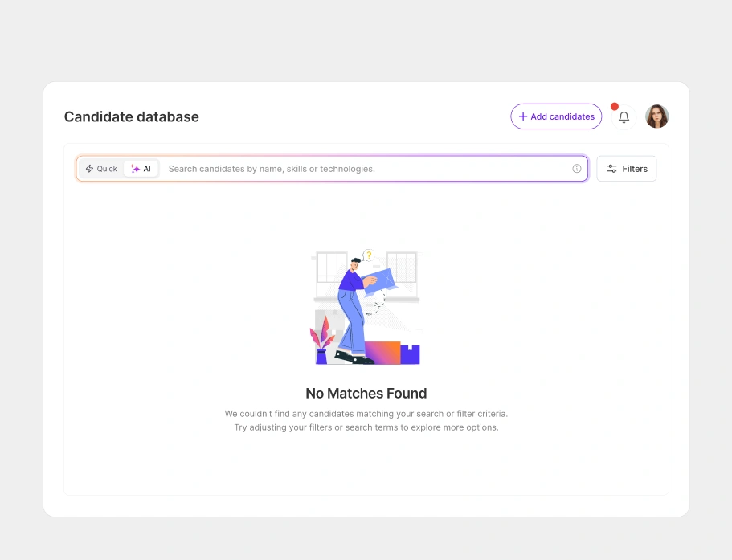Click the plus icon in Add candidates

pos(523,116)
